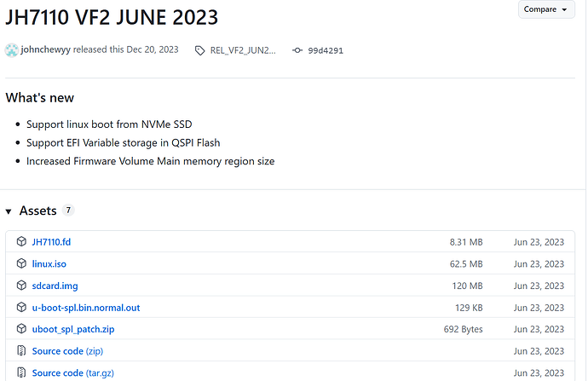Open the Compare dropdown
The height and width of the screenshot is (381, 588).
pyautogui.click(x=546, y=9)
